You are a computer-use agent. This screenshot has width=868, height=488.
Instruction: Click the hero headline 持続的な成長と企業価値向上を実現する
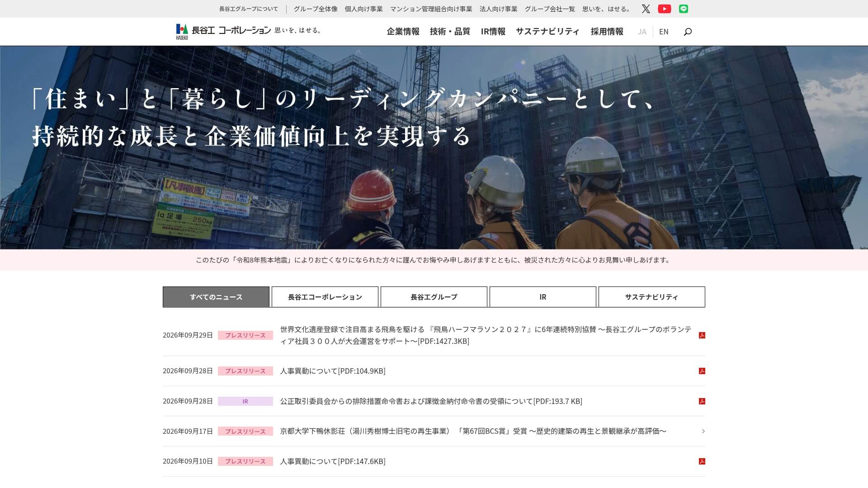252,136
